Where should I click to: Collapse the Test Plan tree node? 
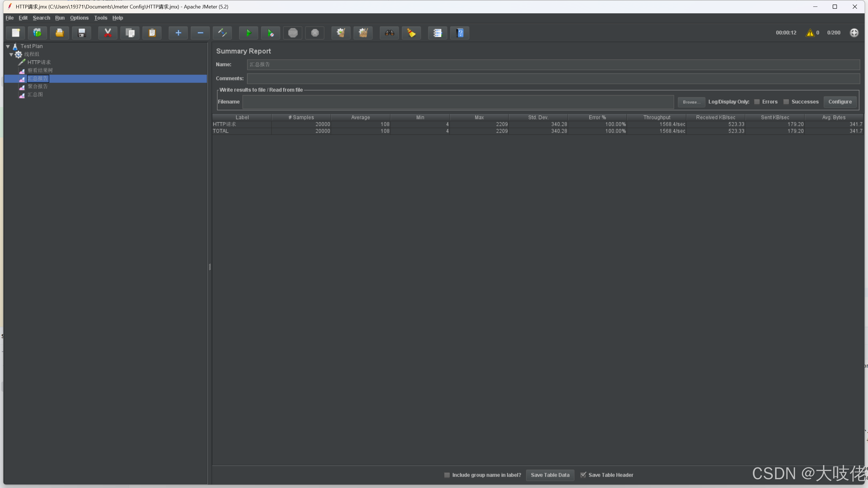coord(8,46)
